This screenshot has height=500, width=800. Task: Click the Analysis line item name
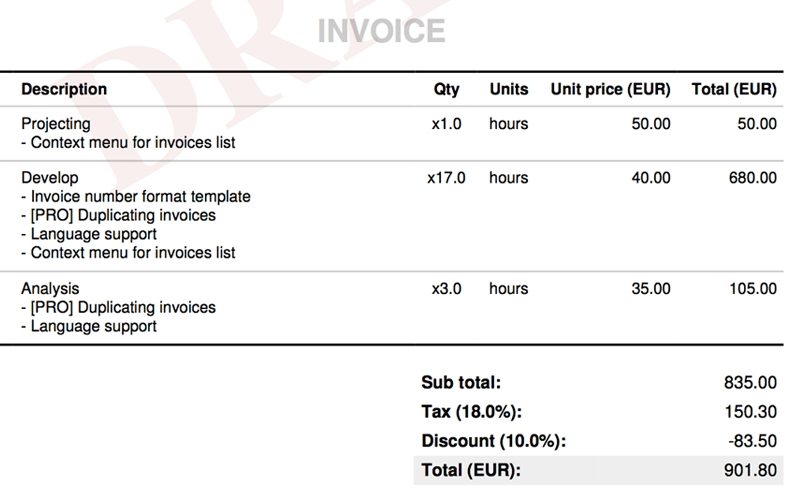tap(50, 289)
